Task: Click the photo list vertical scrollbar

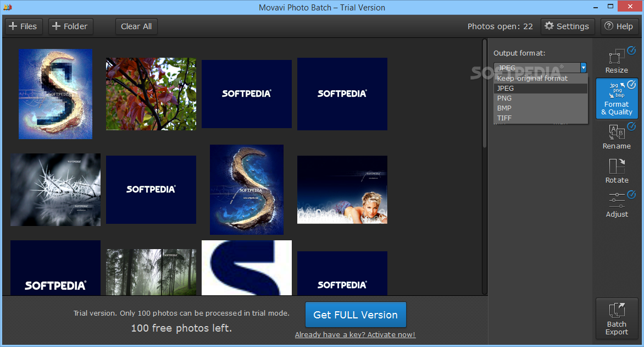Action: pyautogui.click(x=485, y=93)
